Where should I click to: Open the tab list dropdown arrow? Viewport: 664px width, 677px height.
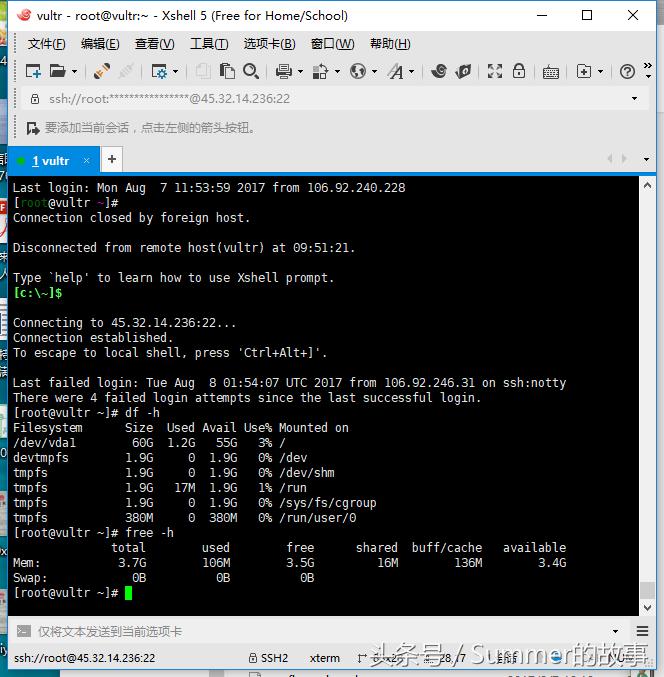tap(646, 159)
